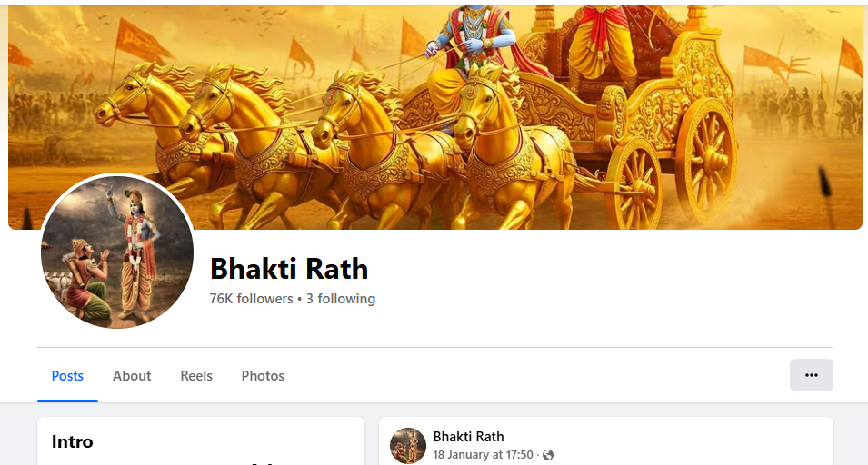The width and height of the screenshot is (868, 465).
Task: Click the large chariot wheel in cover photo
Action: tap(707, 161)
